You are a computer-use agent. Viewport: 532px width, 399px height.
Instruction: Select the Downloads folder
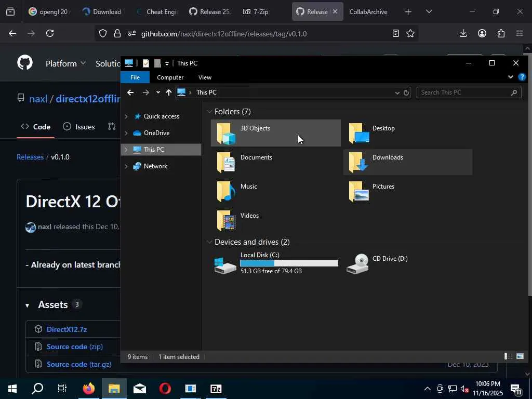pos(407,162)
